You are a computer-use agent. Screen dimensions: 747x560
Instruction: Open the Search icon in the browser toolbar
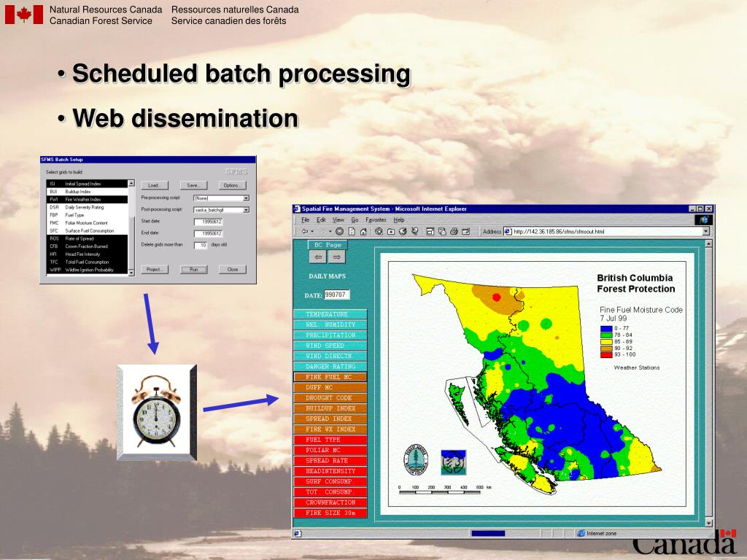[x=379, y=231]
